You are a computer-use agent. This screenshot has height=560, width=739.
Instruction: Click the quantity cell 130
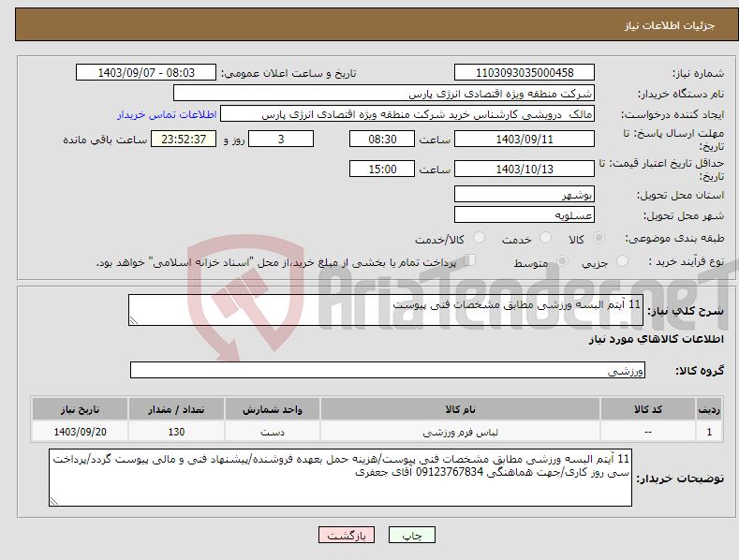coord(176,432)
